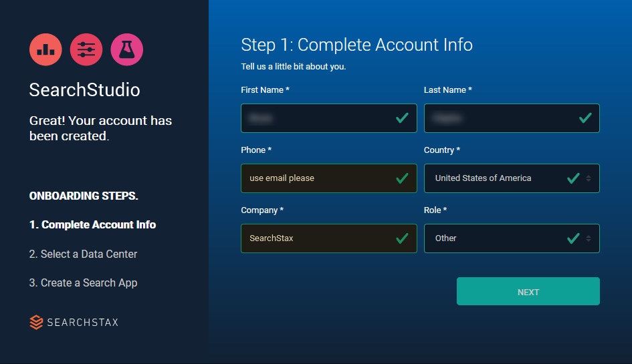
Task: Click 'Tell us a little bit about you' text
Action: pos(294,67)
